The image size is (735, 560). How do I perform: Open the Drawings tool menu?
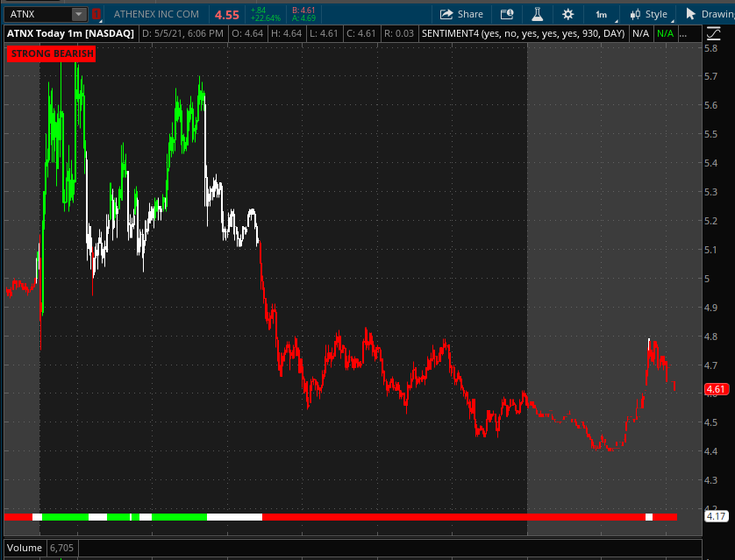click(710, 14)
